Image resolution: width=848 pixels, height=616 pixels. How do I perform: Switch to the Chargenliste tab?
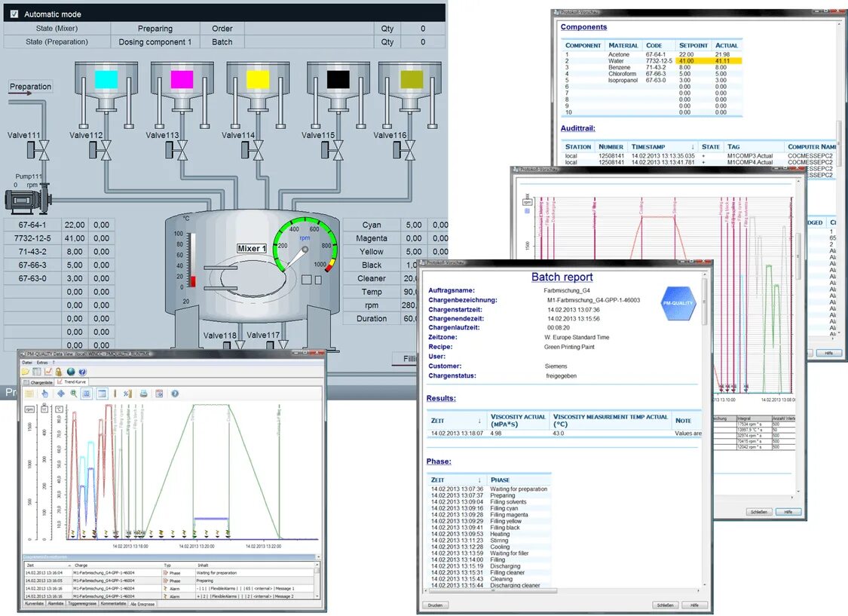point(38,382)
